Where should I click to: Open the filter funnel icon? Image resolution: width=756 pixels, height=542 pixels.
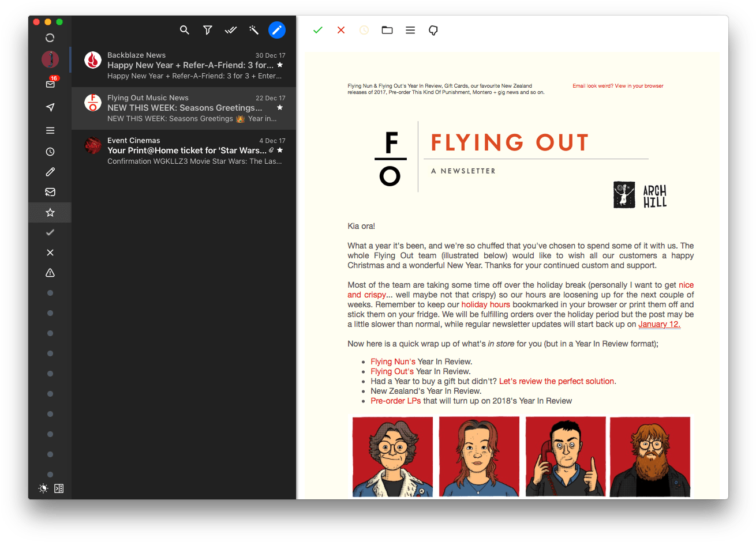click(x=208, y=30)
